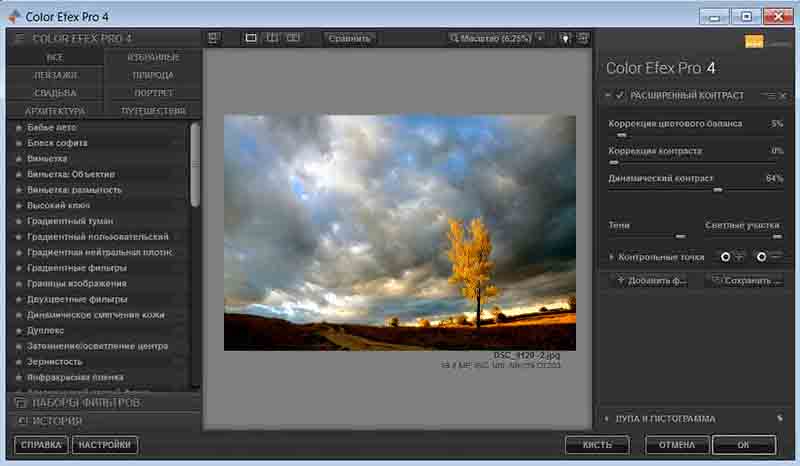Open the Пейзажи category tab
The width and height of the screenshot is (800, 466).
click(x=55, y=76)
